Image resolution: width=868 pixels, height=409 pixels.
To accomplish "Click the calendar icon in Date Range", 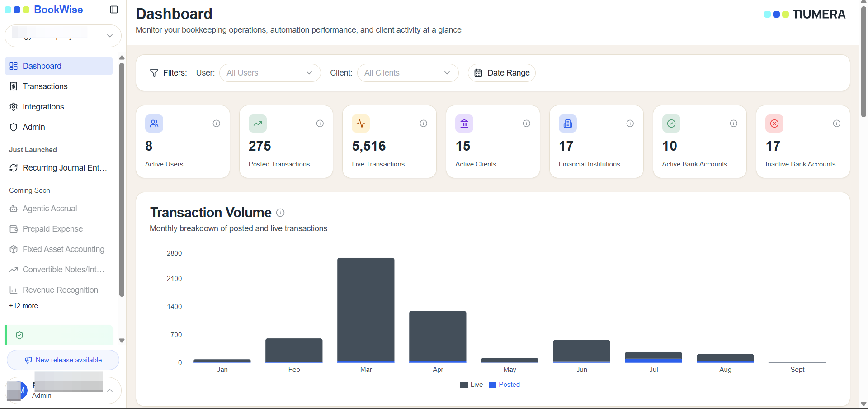I will [x=478, y=73].
